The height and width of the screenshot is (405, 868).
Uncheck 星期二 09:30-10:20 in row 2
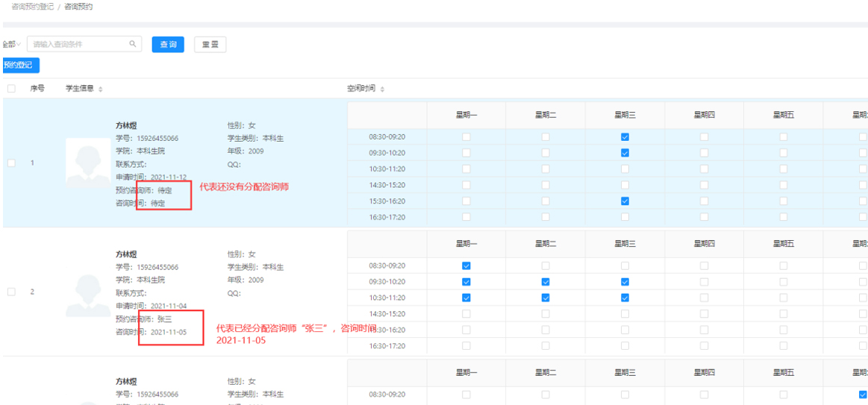546,282
